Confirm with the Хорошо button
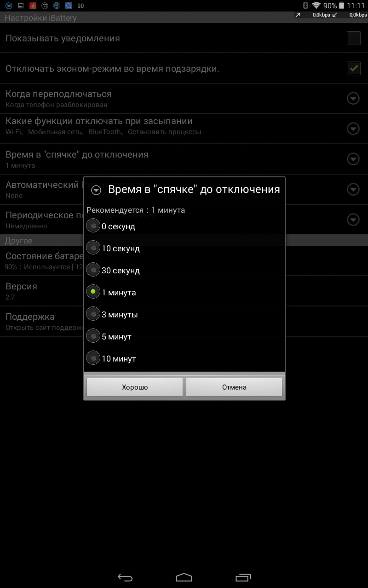 [x=135, y=387]
